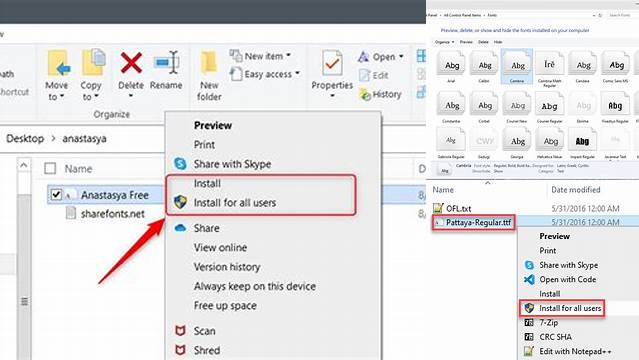Select the Comic Sans MS font thumbnail
The image size is (639, 360).
616,68
